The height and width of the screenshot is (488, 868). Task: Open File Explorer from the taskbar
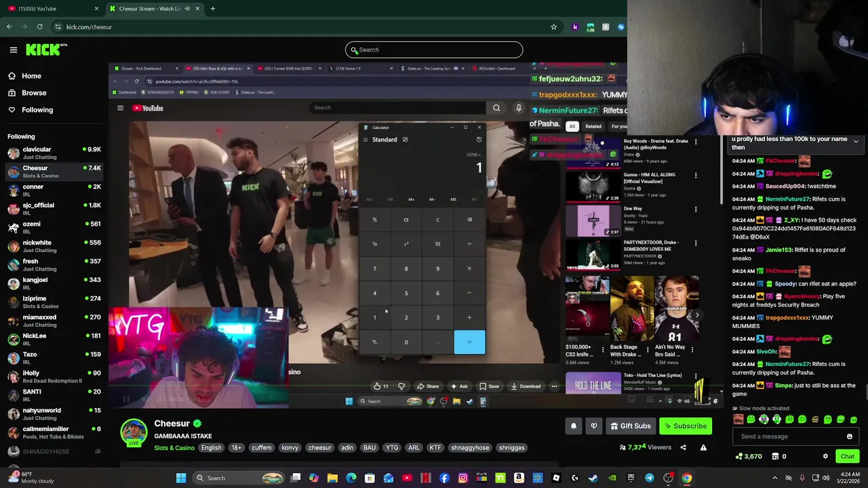[x=332, y=478]
